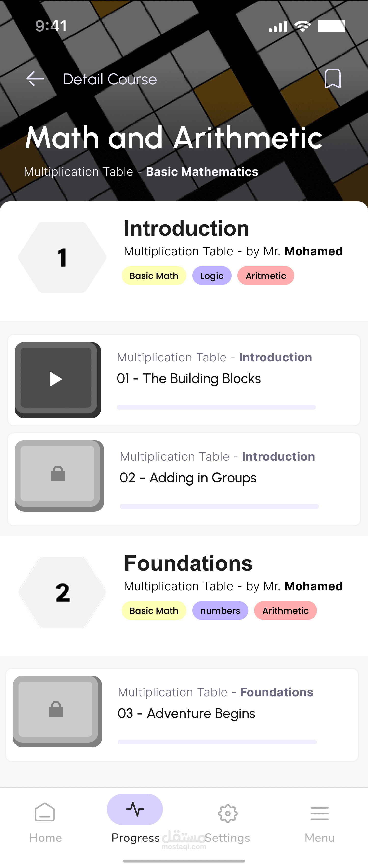Tap the lock on Adventure Begins

(56, 709)
